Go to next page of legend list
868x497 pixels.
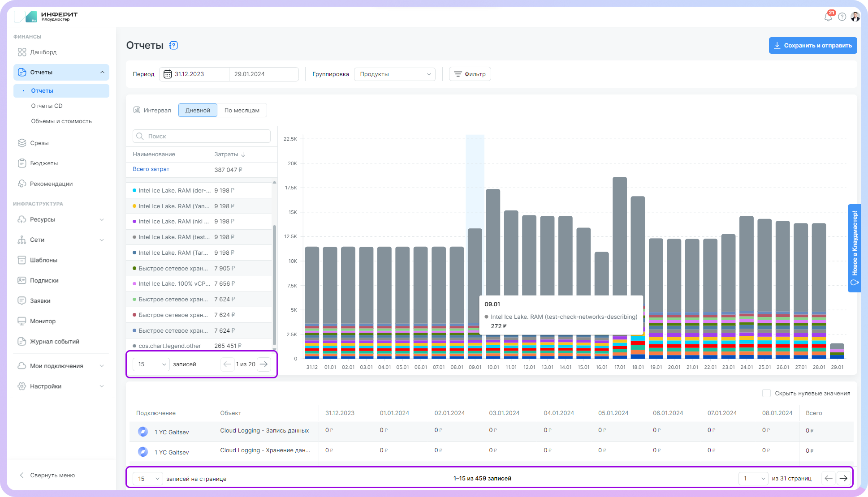click(x=264, y=364)
